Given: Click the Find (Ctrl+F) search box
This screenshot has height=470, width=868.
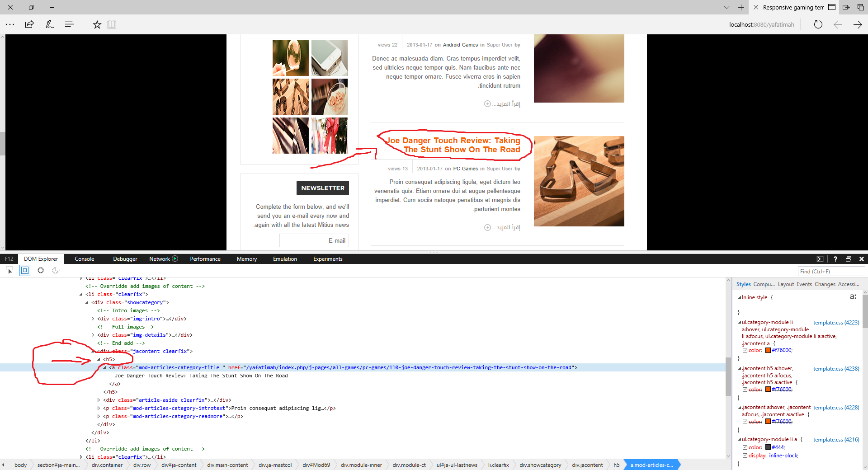Looking at the screenshot, I should (831, 271).
